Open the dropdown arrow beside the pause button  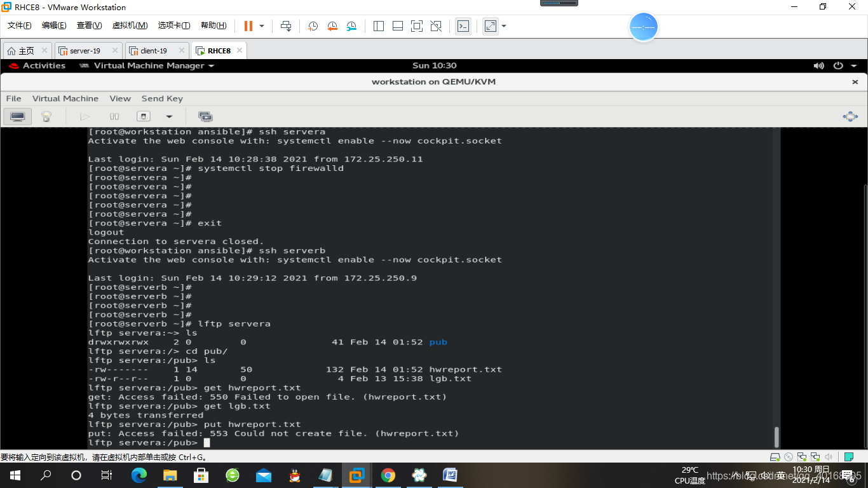(262, 26)
